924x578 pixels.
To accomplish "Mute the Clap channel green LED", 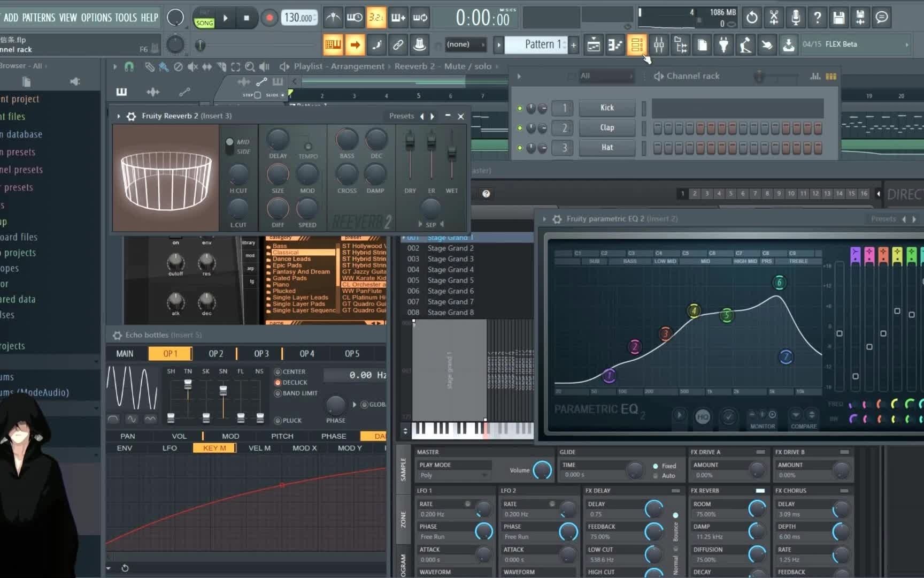I will (519, 128).
